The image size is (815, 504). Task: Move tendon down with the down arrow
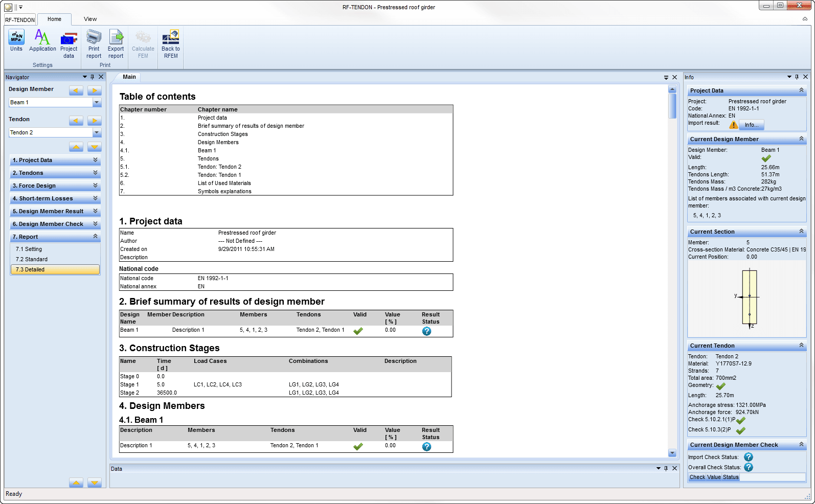point(95,147)
